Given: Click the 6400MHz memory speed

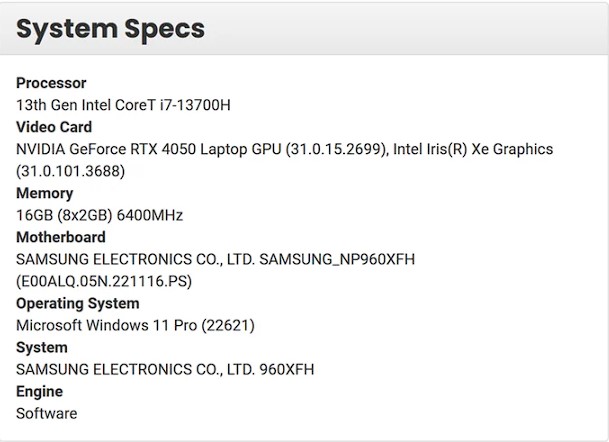Looking at the screenshot, I should tap(150, 215).
